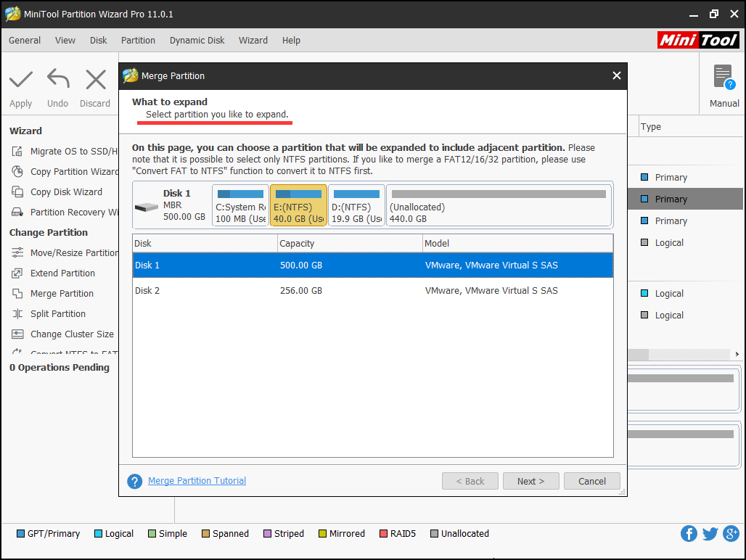The image size is (746, 560).
Task: Click the Mirrored legend color swatch
Action: pos(323,533)
